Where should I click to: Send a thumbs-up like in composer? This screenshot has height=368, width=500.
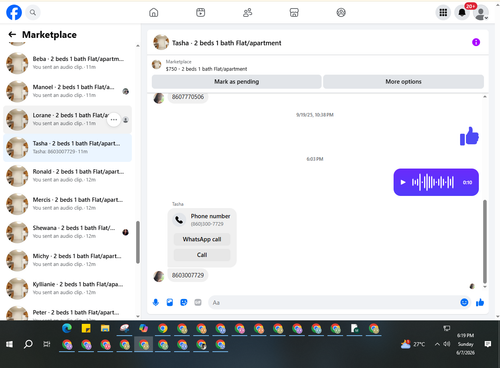coord(480,302)
